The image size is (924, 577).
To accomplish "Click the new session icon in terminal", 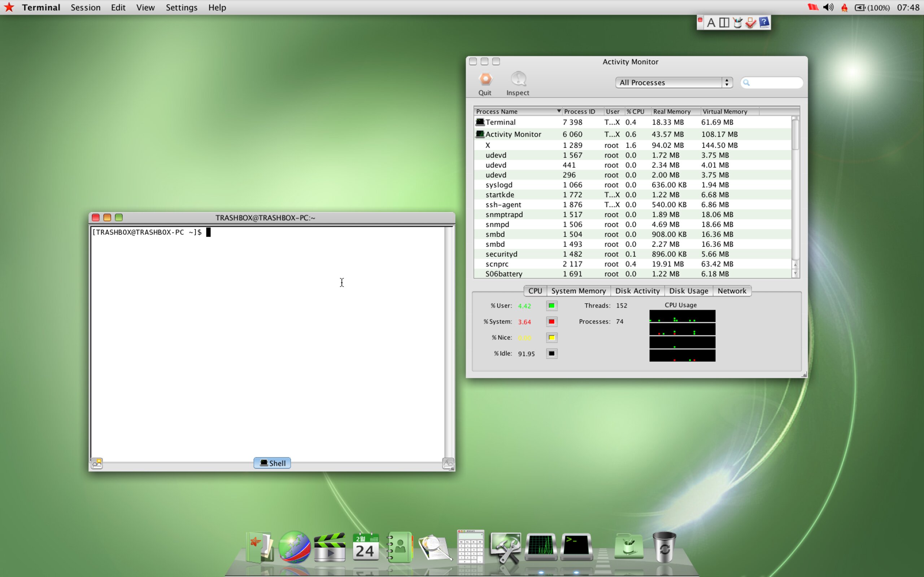I will pos(97,463).
